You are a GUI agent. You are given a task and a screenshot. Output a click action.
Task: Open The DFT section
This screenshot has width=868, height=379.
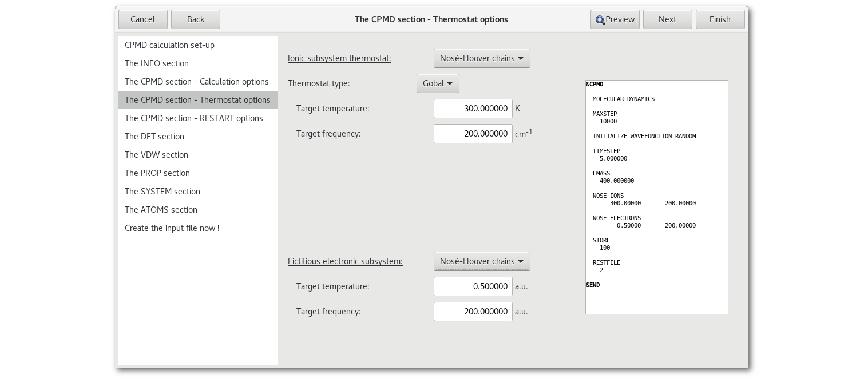[x=154, y=137]
